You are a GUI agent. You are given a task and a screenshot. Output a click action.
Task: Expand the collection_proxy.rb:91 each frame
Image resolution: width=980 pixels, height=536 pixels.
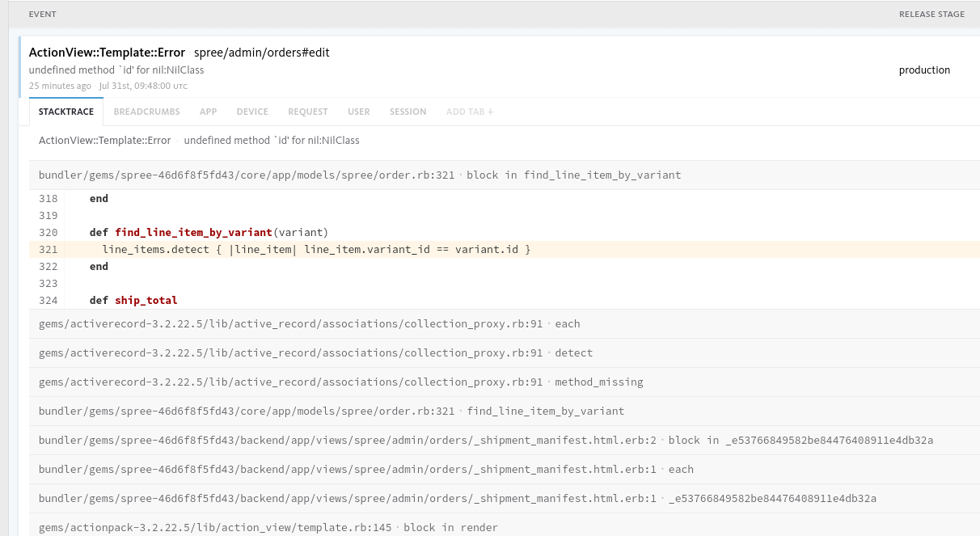[x=505, y=323]
